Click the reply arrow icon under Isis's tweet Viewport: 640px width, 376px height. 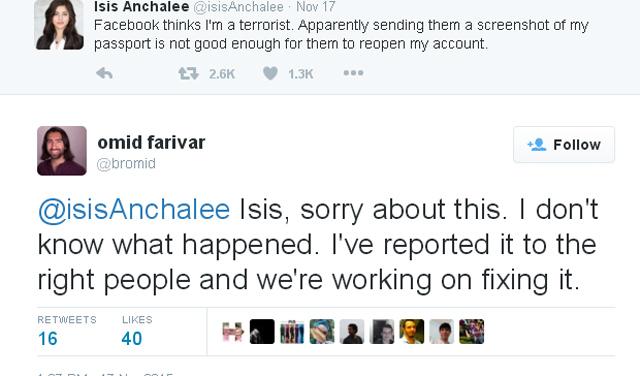[x=104, y=73]
